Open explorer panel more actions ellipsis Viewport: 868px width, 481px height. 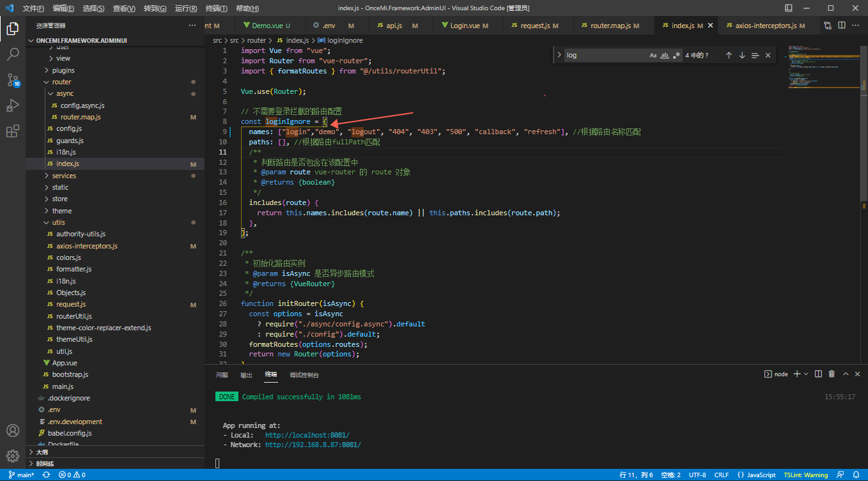[192, 26]
